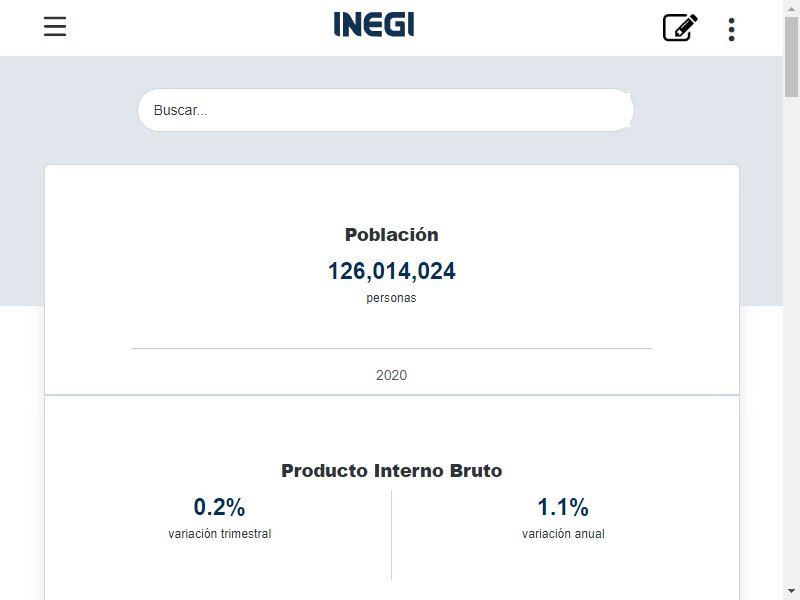
Task: Select the Población heading
Action: click(x=391, y=235)
